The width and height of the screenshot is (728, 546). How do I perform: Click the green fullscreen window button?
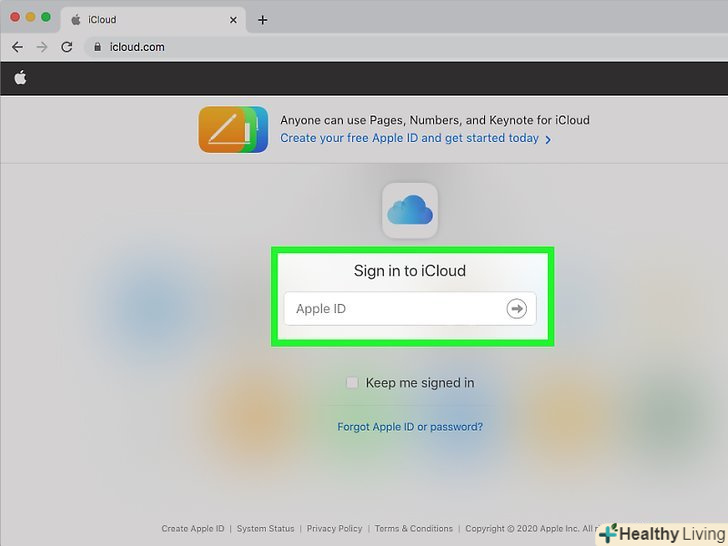click(46, 17)
